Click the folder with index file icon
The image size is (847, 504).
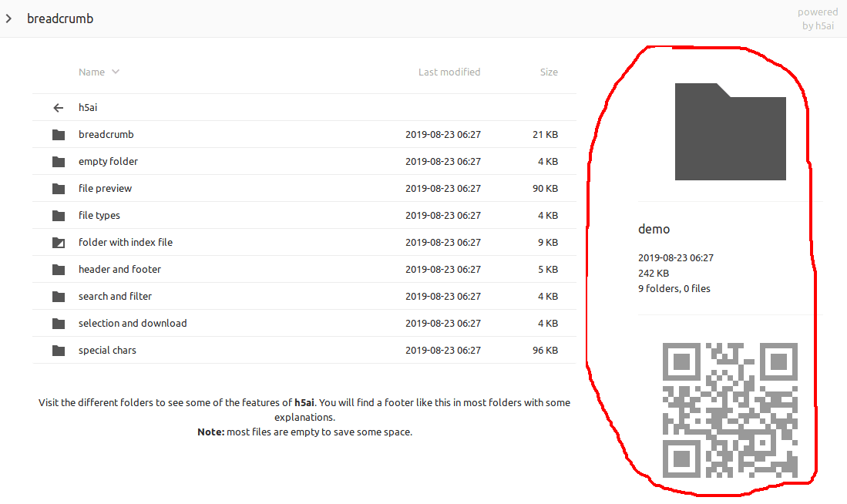pyautogui.click(x=59, y=243)
